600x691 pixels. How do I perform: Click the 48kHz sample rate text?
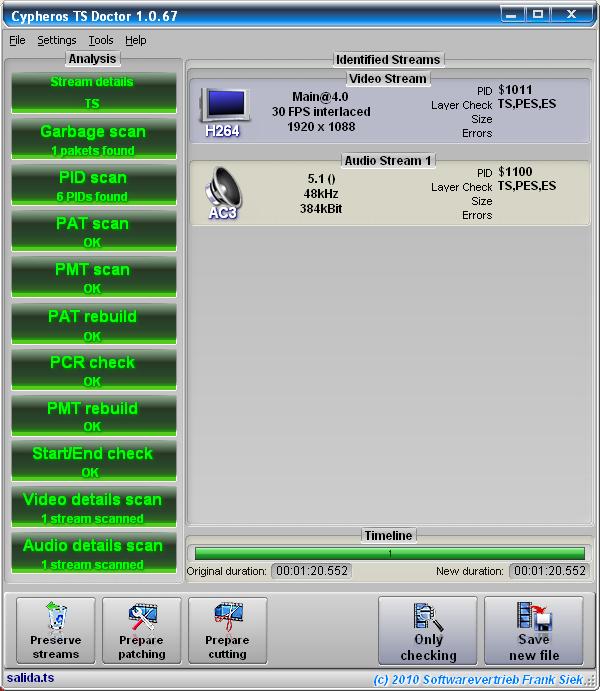321,194
